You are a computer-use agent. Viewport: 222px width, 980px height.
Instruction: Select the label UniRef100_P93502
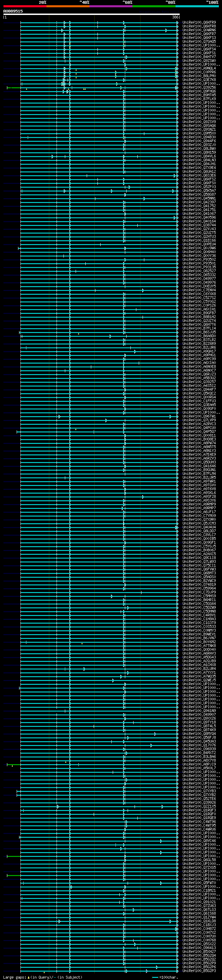[x=199, y=259]
